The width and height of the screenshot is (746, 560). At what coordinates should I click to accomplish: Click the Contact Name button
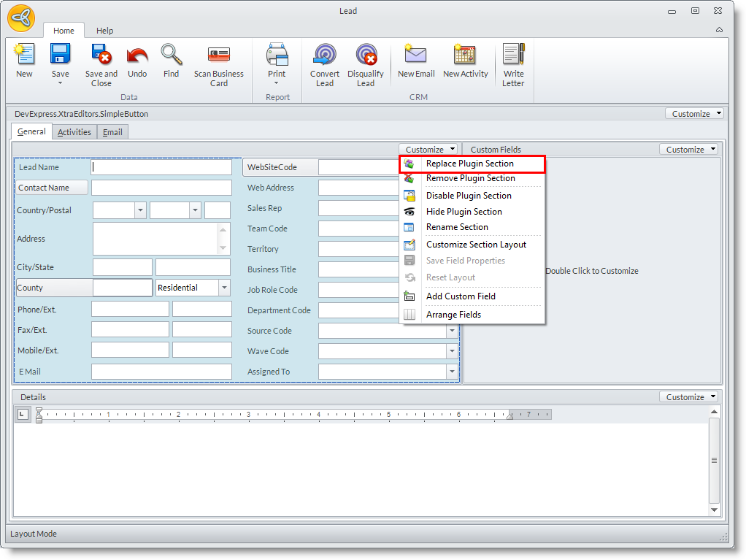pyautogui.click(x=52, y=188)
